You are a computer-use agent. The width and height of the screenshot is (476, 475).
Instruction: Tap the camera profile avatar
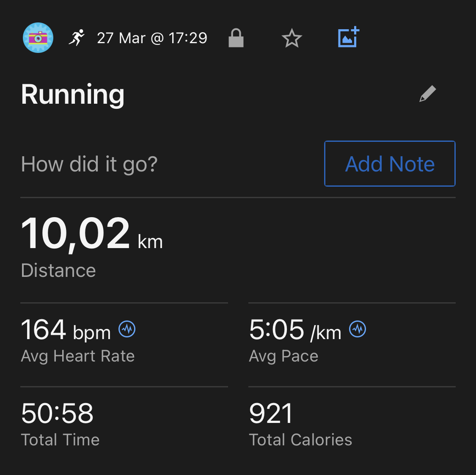point(38,38)
